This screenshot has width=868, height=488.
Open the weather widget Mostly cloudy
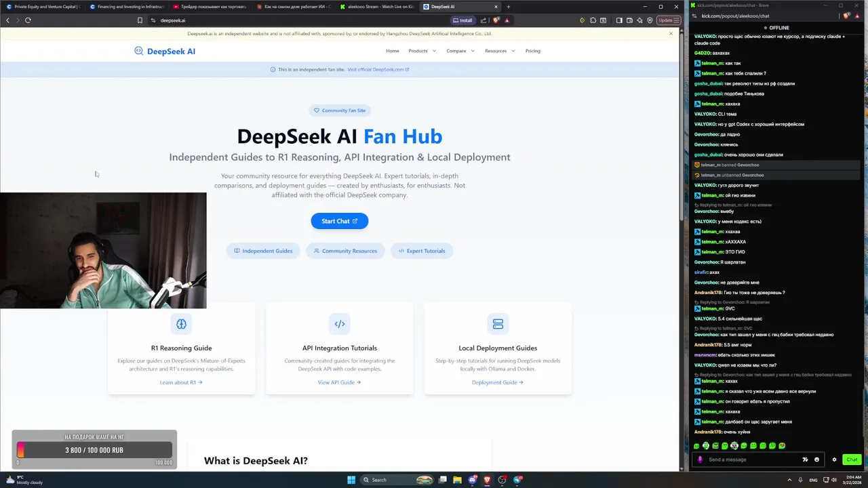[x=24, y=480]
